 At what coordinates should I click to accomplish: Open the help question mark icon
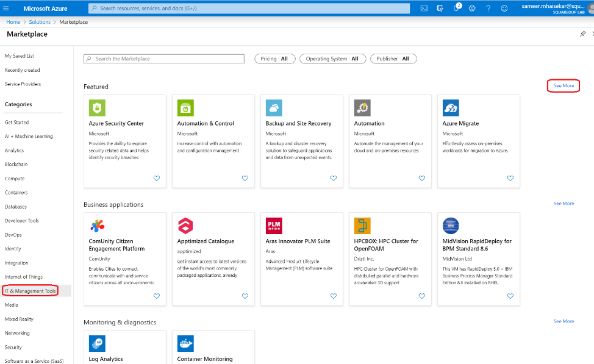[x=488, y=8]
